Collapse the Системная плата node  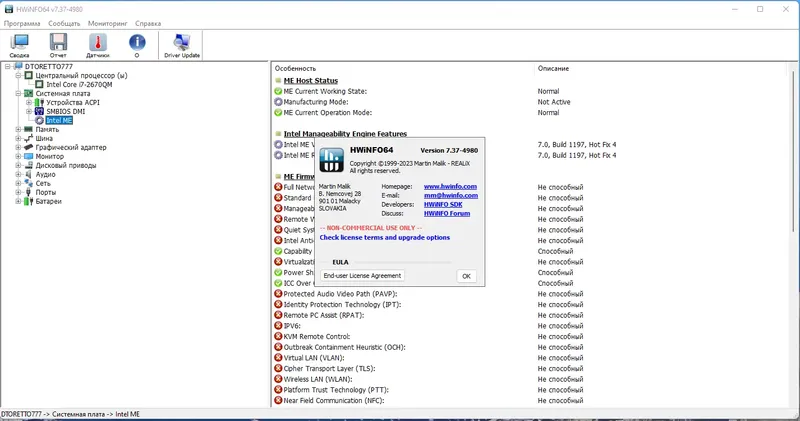coord(18,93)
